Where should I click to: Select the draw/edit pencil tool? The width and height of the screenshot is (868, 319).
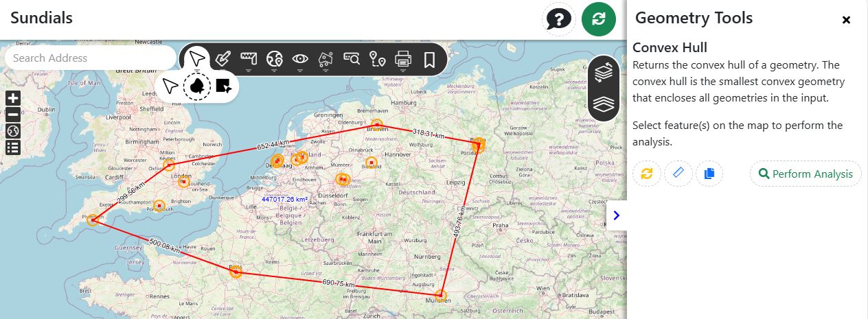(x=222, y=59)
